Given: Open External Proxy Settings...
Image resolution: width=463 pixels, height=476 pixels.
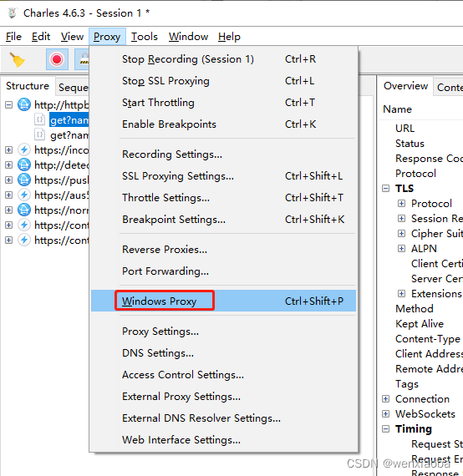Looking at the screenshot, I should pos(223,397).
